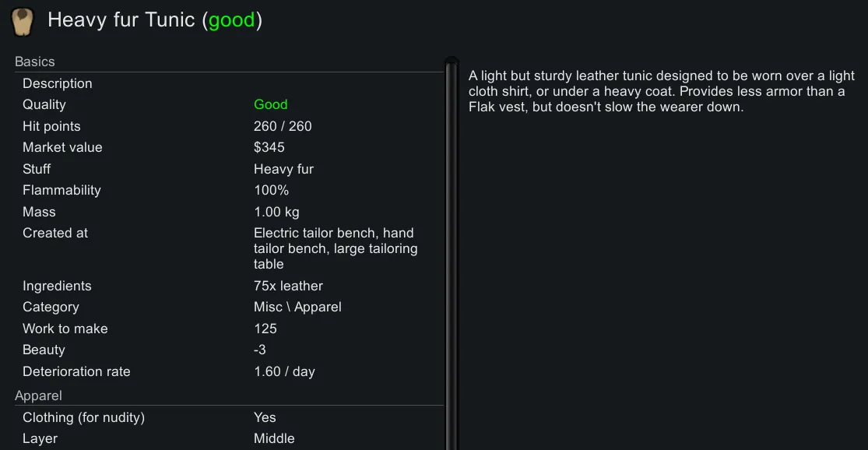Click the Basics section header
The image size is (868, 450).
coord(35,62)
